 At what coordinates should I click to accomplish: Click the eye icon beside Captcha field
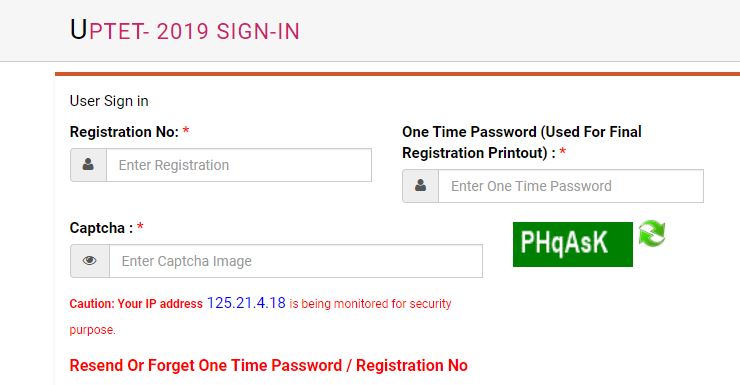tap(90, 260)
